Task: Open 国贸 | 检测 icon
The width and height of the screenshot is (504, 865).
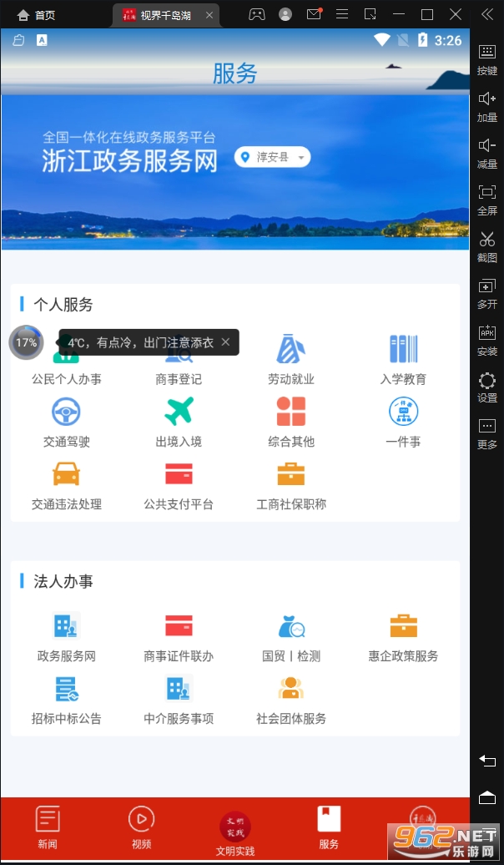Action: 290,625
